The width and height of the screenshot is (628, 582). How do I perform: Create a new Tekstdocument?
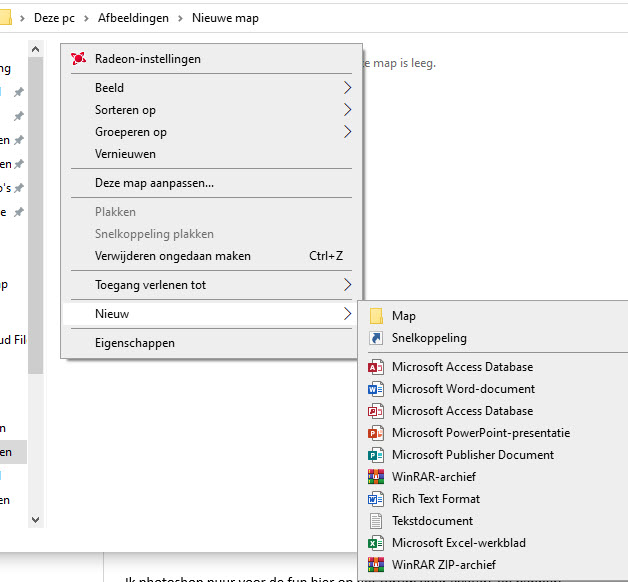[433, 521]
